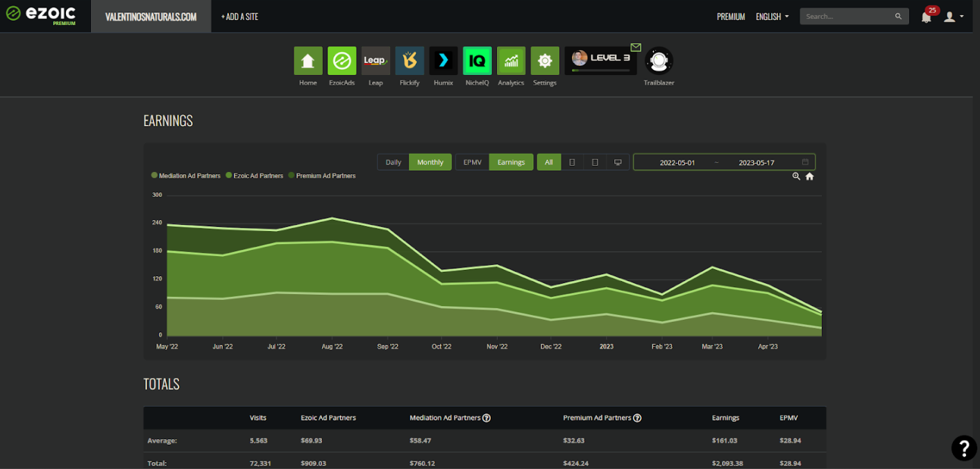Click the Level 3 progress badge
This screenshot has width=980, height=469.
pyautogui.click(x=601, y=60)
